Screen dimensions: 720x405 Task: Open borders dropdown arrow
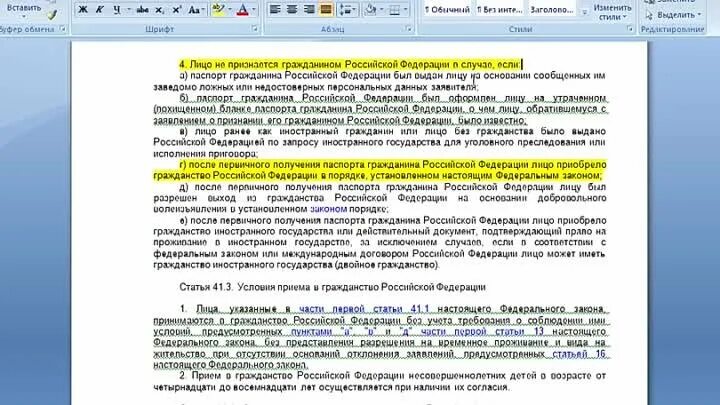click(405, 9)
